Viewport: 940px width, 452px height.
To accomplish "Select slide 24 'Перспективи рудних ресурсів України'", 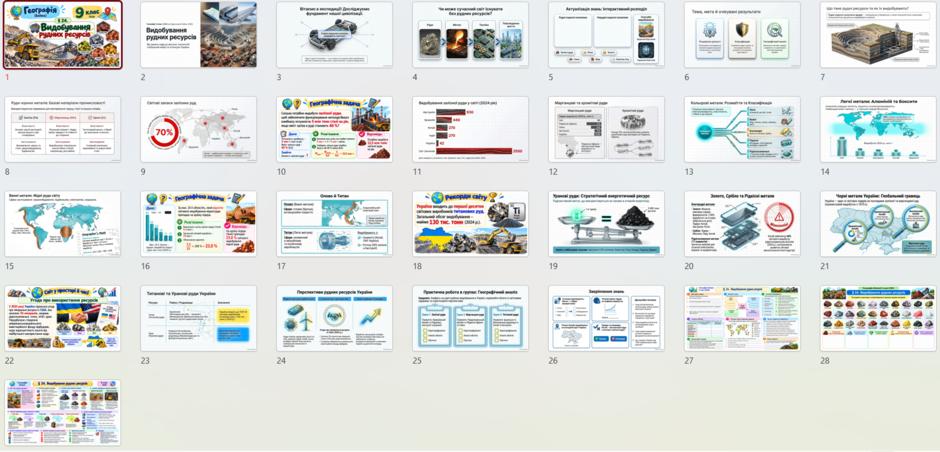I will pos(335,318).
